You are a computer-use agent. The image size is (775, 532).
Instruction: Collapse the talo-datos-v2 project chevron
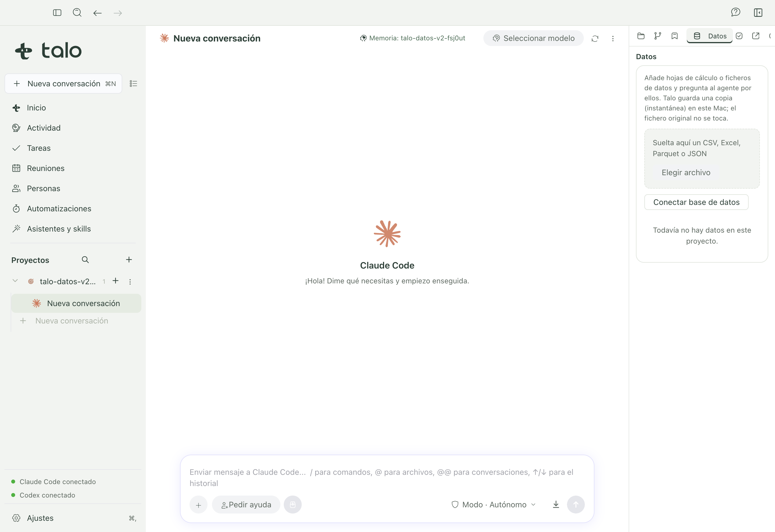[x=15, y=281]
